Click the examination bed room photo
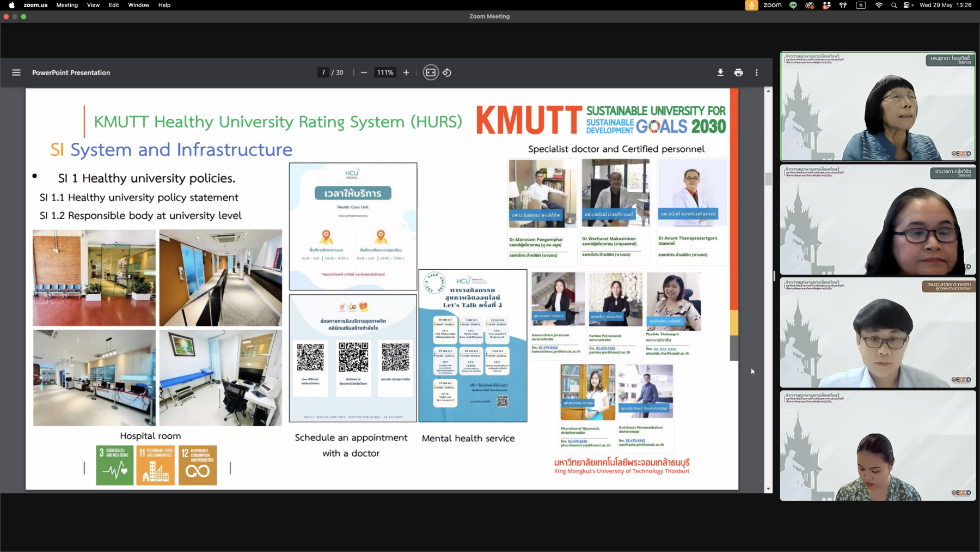Screen dimensions: 980x552 (220, 378)
